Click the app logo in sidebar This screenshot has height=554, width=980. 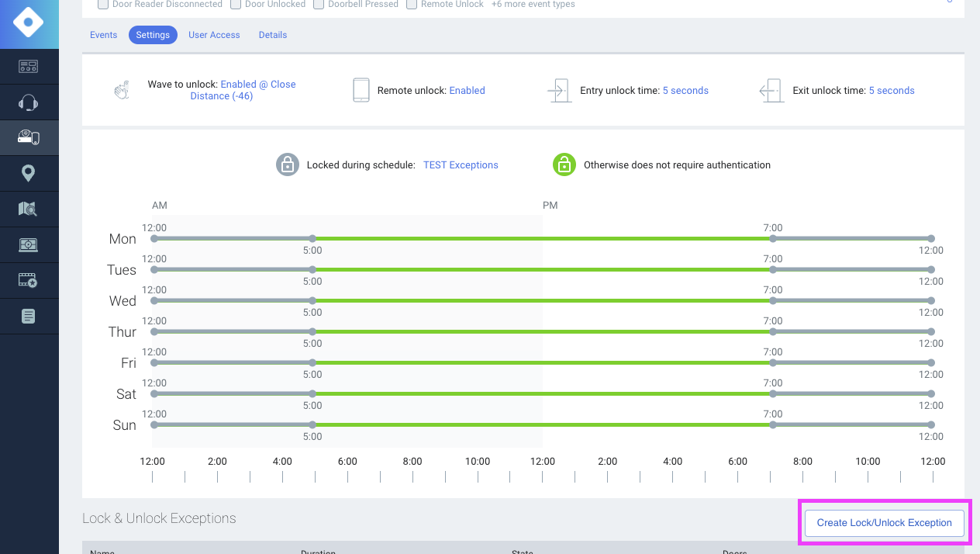coord(29,23)
